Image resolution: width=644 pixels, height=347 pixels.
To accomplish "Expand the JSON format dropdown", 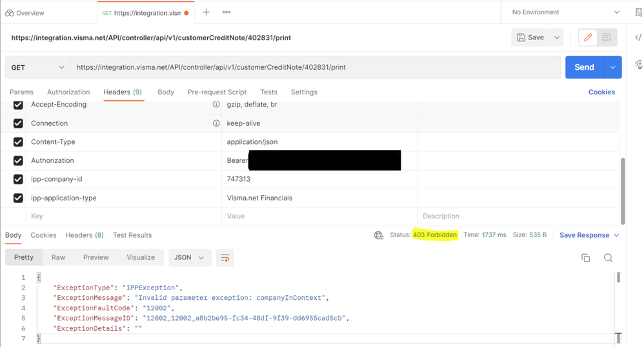I will 189,257.
